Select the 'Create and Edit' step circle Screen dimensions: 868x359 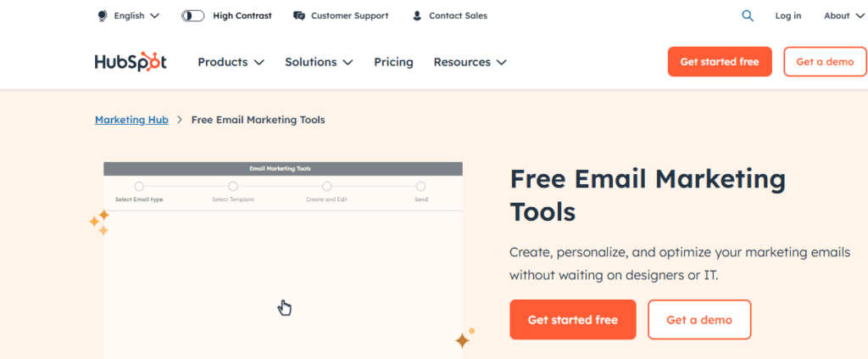click(326, 186)
